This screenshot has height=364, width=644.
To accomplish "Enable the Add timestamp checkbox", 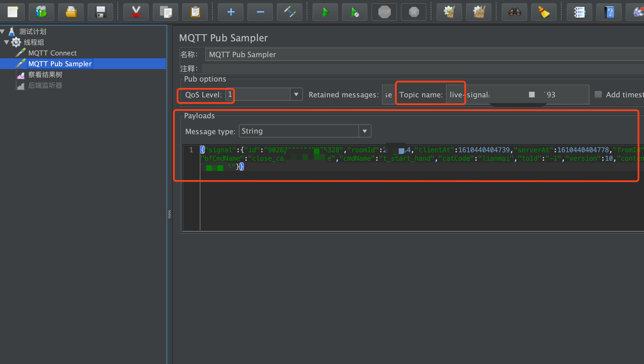I will click(x=598, y=95).
